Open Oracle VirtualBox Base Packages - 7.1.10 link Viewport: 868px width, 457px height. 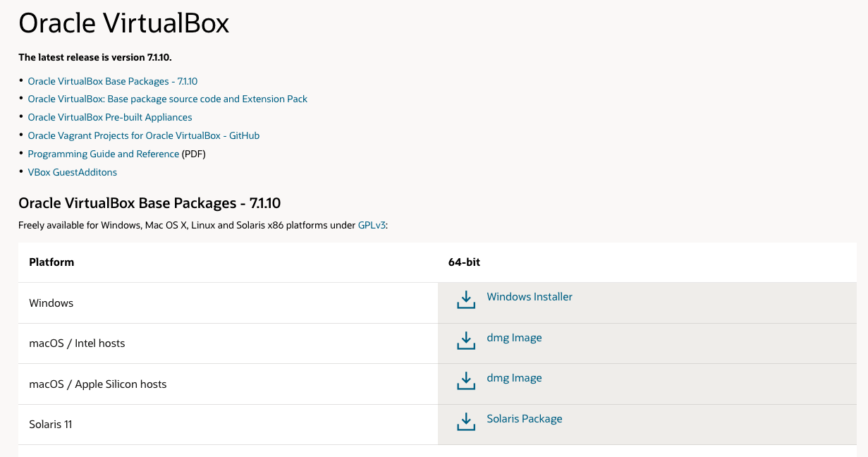point(113,81)
